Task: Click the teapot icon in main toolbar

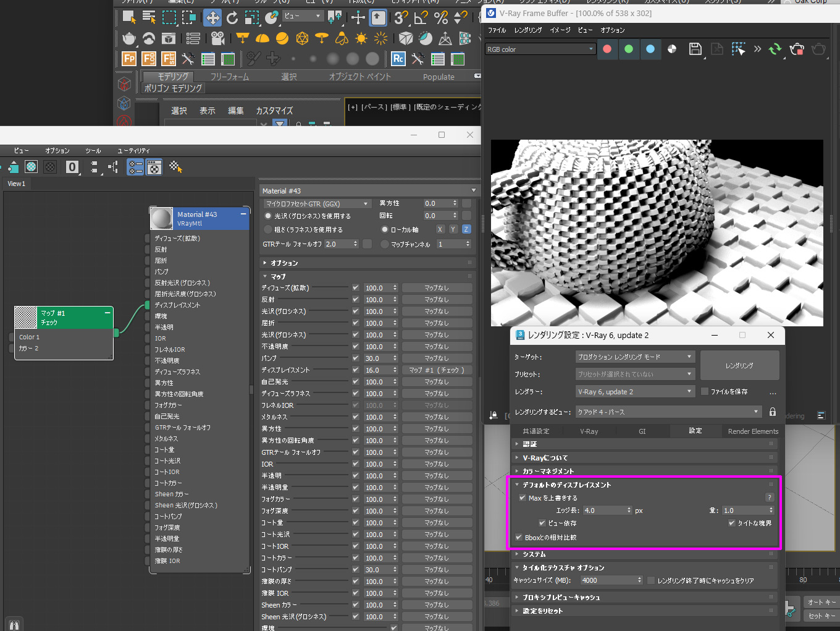Action: [129, 38]
